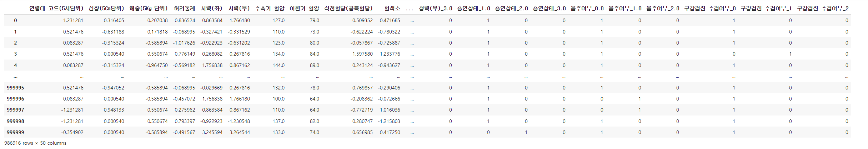Image resolution: width=868 pixels, height=149 pixels.
Task: Click value 1.597580 in row 3
Action: [x=362, y=54]
